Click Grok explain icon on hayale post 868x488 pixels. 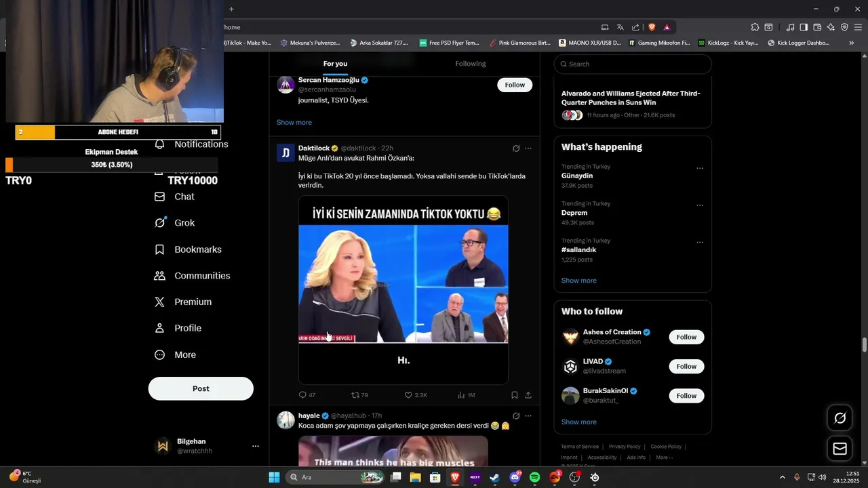click(516, 415)
